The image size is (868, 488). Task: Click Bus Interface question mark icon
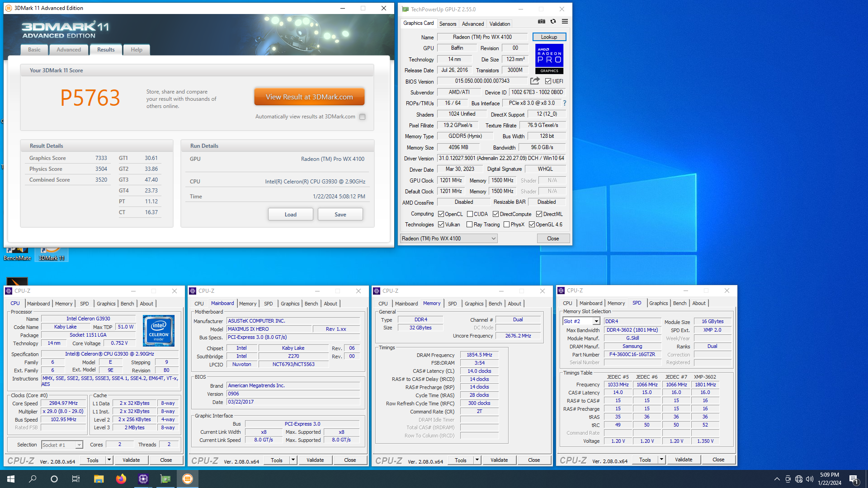tap(564, 103)
